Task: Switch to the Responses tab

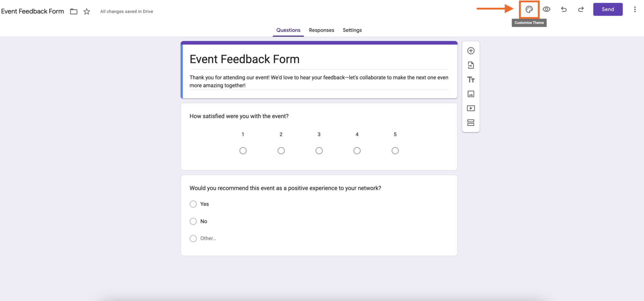Action: [321, 30]
